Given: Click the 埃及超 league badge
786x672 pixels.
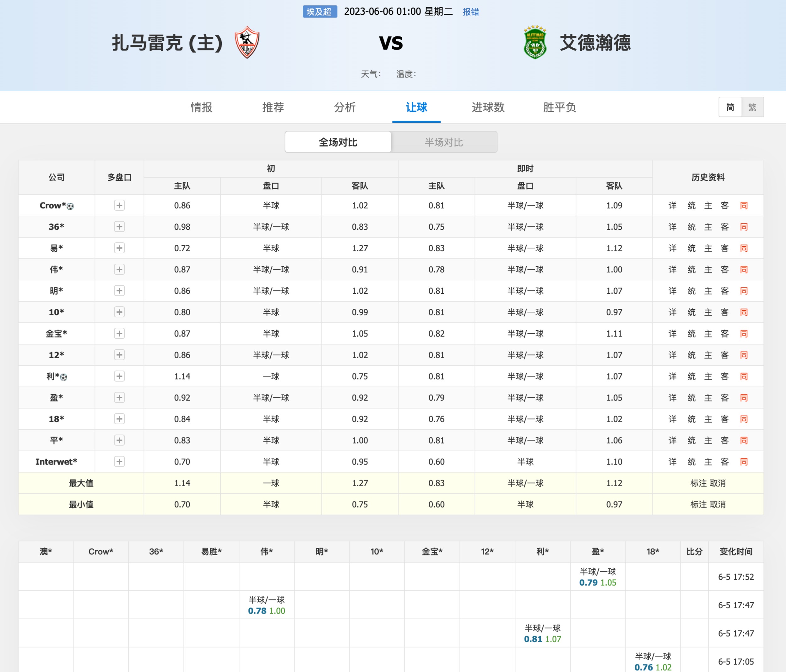Looking at the screenshot, I should (320, 12).
